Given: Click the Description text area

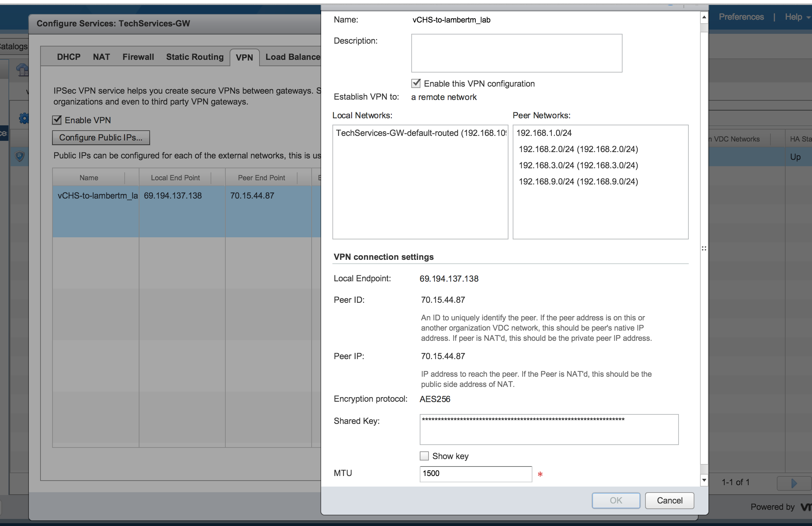Looking at the screenshot, I should 516,53.
